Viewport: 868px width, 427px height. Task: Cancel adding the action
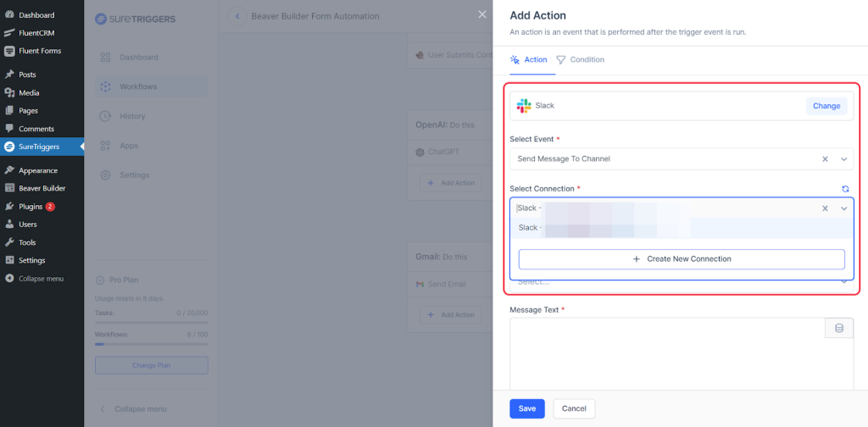pyautogui.click(x=574, y=408)
